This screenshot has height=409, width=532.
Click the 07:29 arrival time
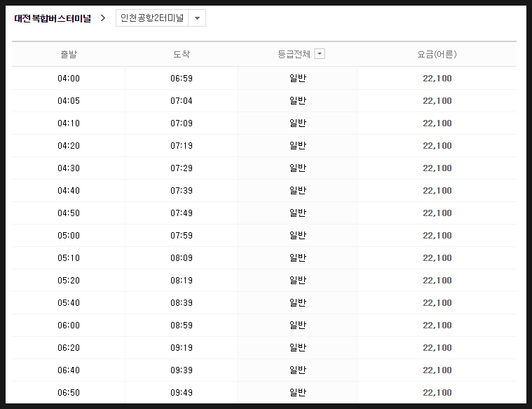(182, 168)
